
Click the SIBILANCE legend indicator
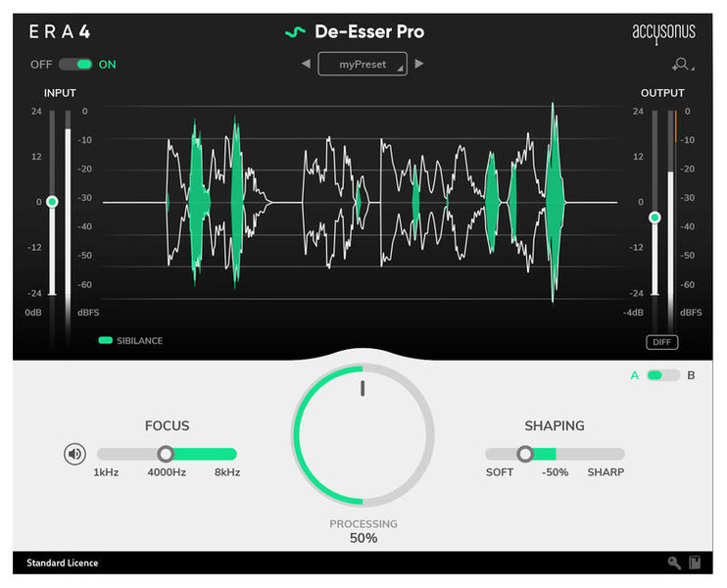(x=106, y=340)
